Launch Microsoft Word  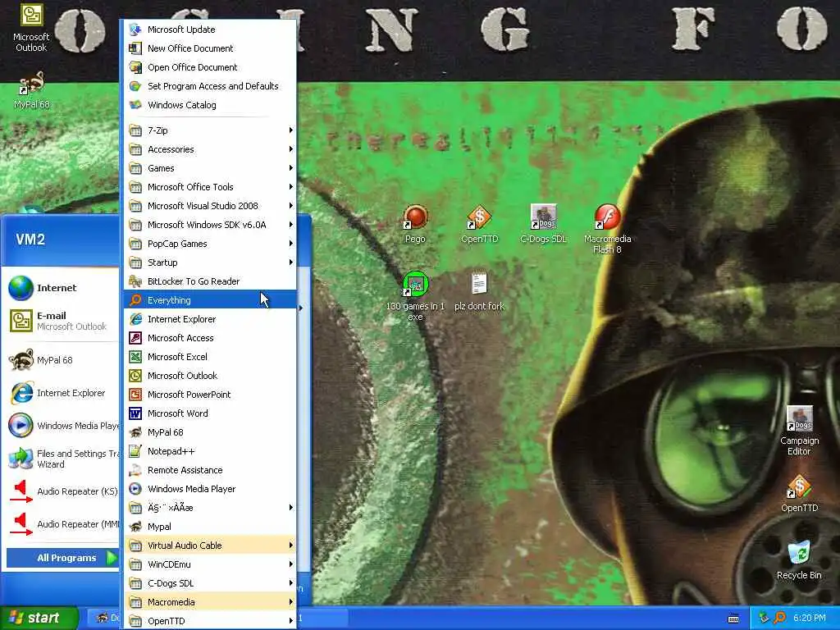[x=210, y=413]
